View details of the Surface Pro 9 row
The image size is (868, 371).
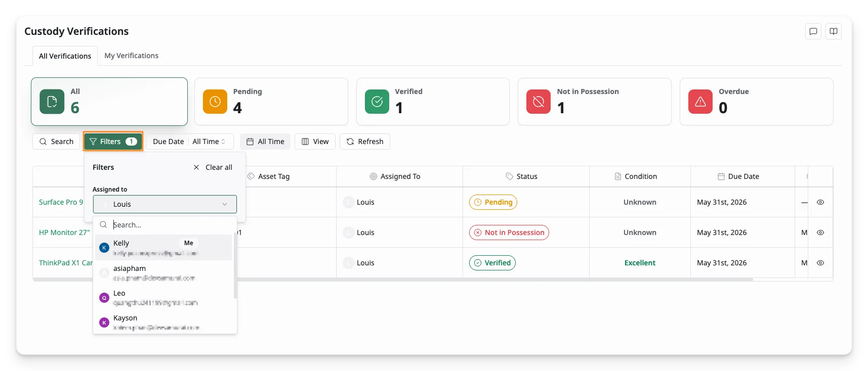click(820, 202)
